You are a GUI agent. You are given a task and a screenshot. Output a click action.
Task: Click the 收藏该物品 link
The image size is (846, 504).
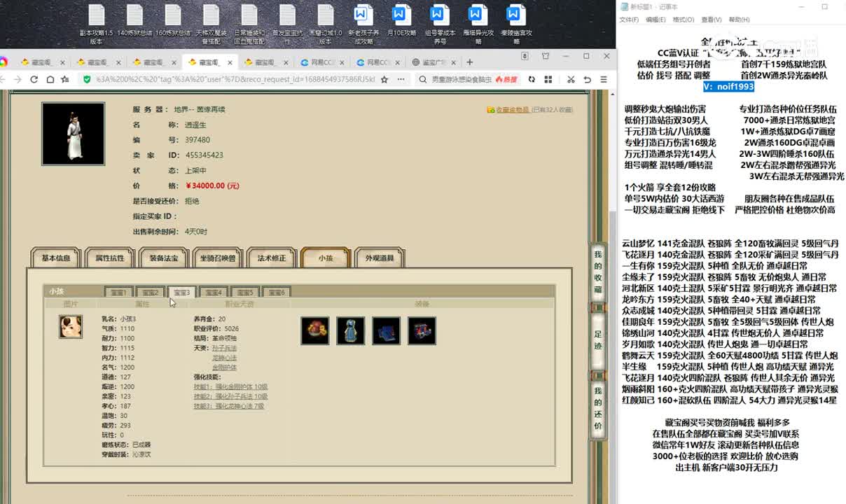pyautogui.click(x=512, y=110)
